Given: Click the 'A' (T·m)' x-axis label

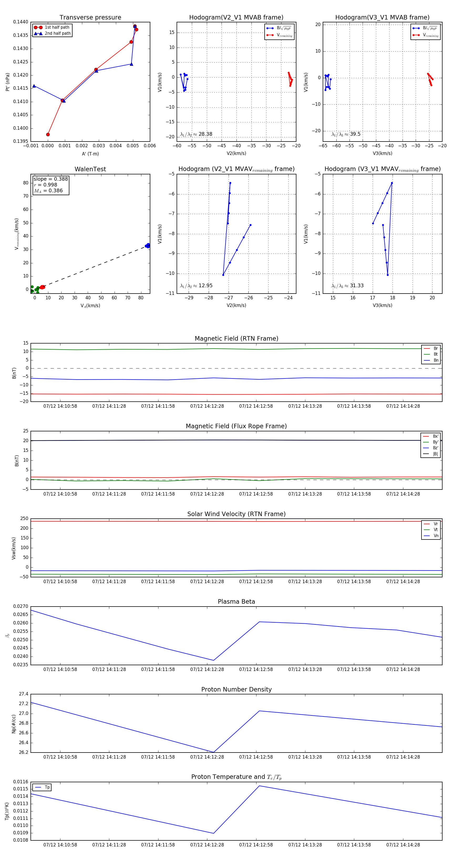Looking at the screenshot, I should 90,154.
